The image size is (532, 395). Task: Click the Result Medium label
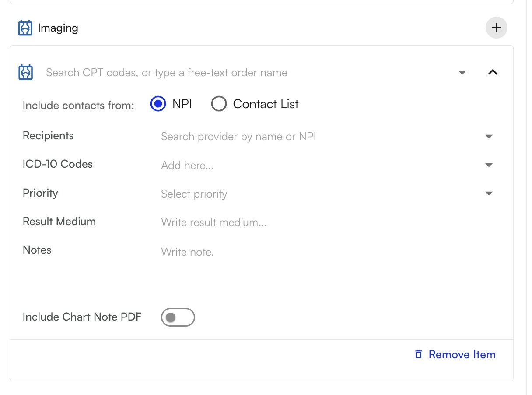tap(59, 222)
